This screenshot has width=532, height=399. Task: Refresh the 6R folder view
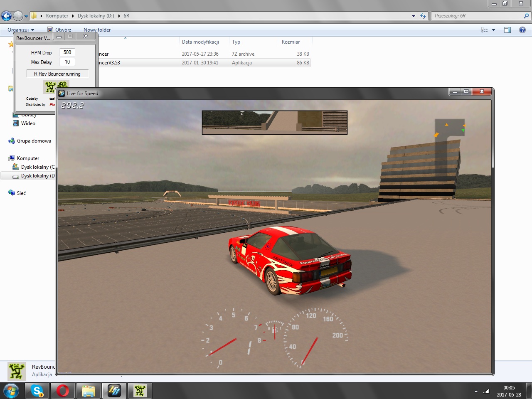[423, 16]
